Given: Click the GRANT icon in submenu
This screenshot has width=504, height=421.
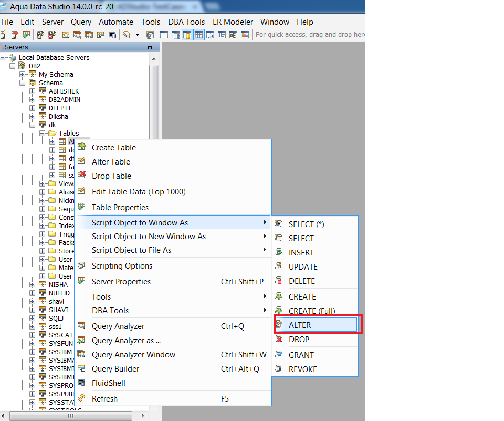Looking at the screenshot, I should click(279, 354).
